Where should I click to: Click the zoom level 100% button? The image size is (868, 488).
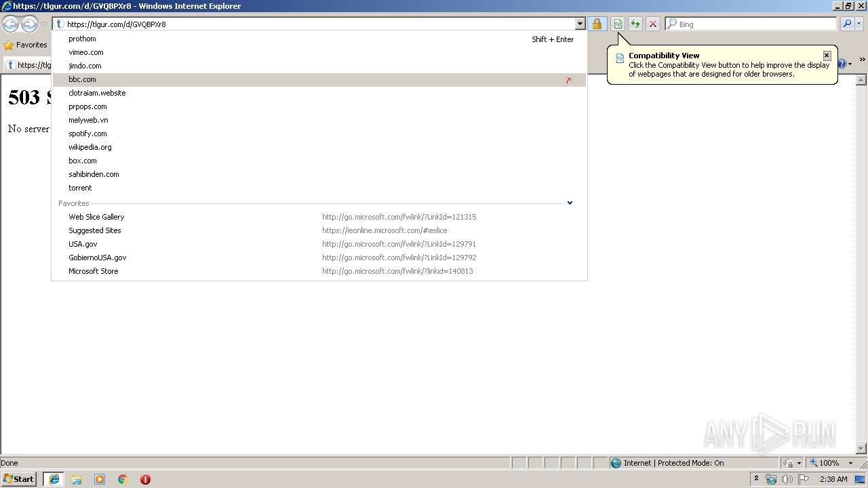tap(824, 463)
